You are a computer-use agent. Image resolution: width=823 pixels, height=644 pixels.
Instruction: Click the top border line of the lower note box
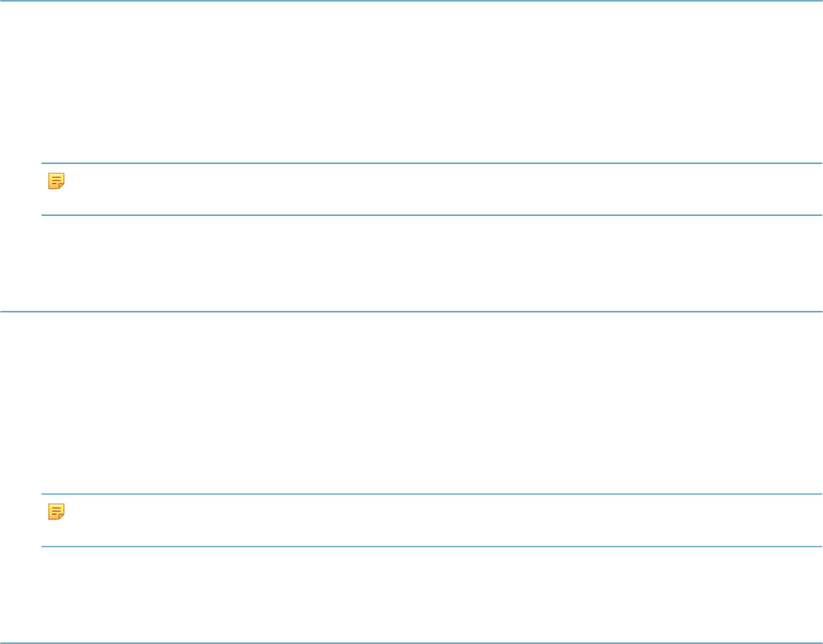click(431, 493)
